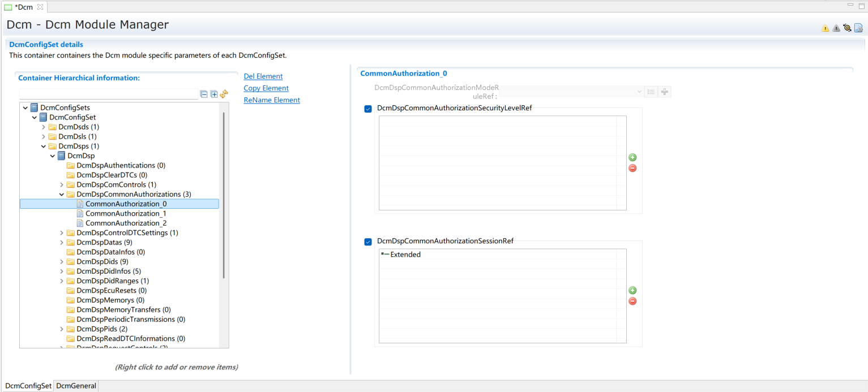This screenshot has height=392, width=868.
Task: Select CommonAuthorization_2 in the tree
Action: [x=126, y=223]
